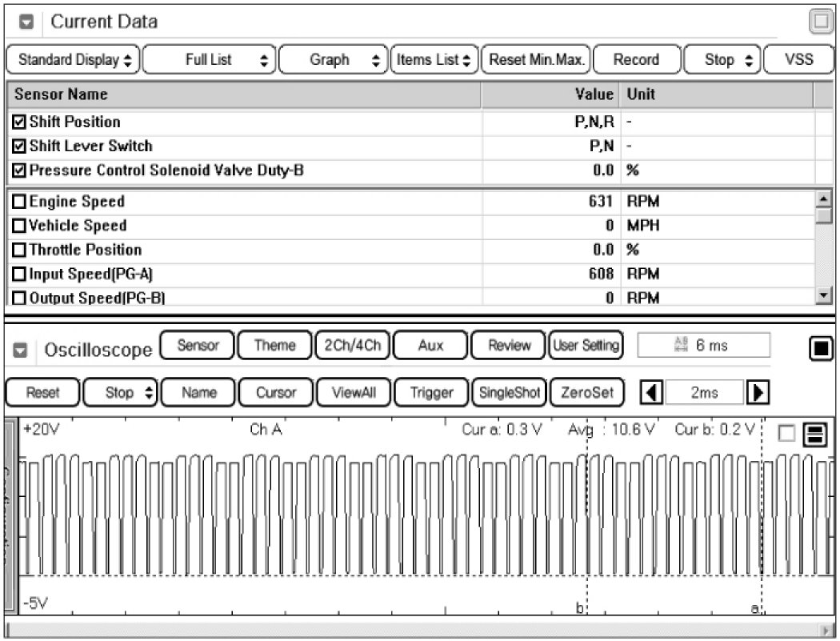This screenshot has height=641, width=840.
Task: Click the maximize icon of Current Data panel
Action: (x=822, y=22)
